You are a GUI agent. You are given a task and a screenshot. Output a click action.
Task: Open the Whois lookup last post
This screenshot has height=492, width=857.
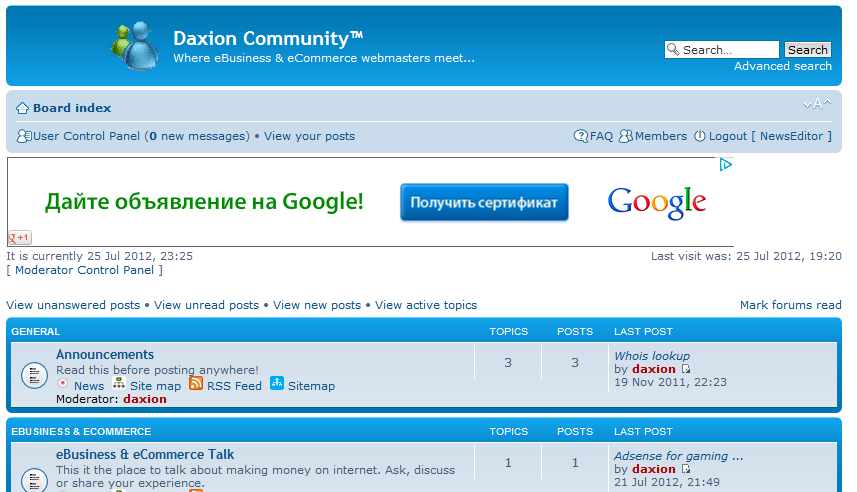[652, 356]
